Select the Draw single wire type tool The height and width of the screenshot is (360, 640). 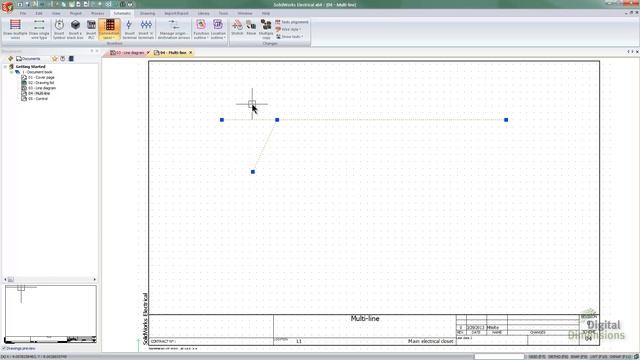point(39,29)
